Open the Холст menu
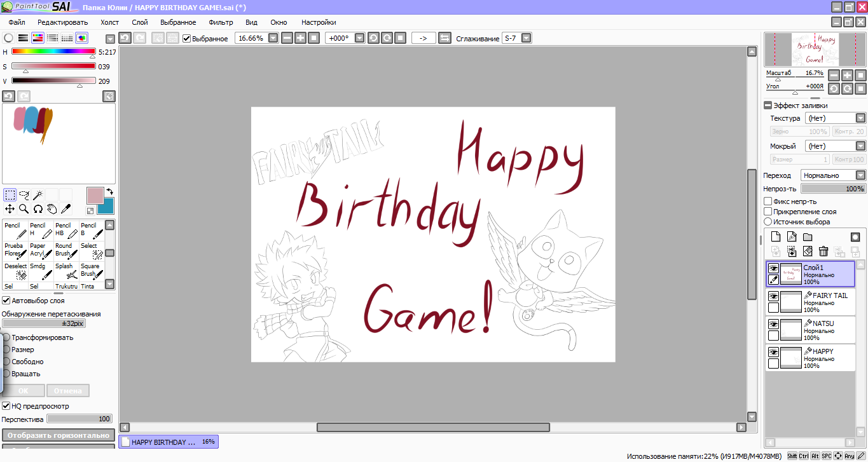Image resolution: width=868 pixels, height=462 pixels. [x=109, y=22]
